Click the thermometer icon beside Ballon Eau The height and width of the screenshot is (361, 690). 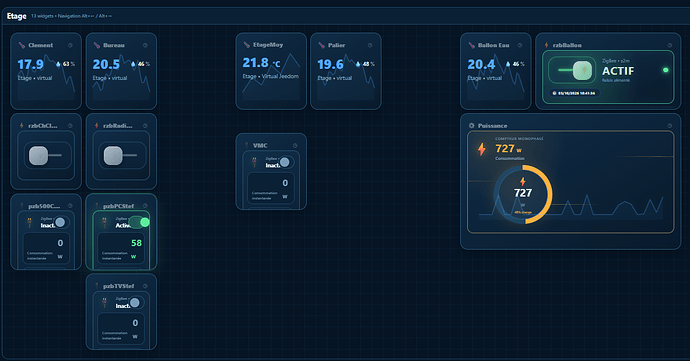click(x=471, y=45)
